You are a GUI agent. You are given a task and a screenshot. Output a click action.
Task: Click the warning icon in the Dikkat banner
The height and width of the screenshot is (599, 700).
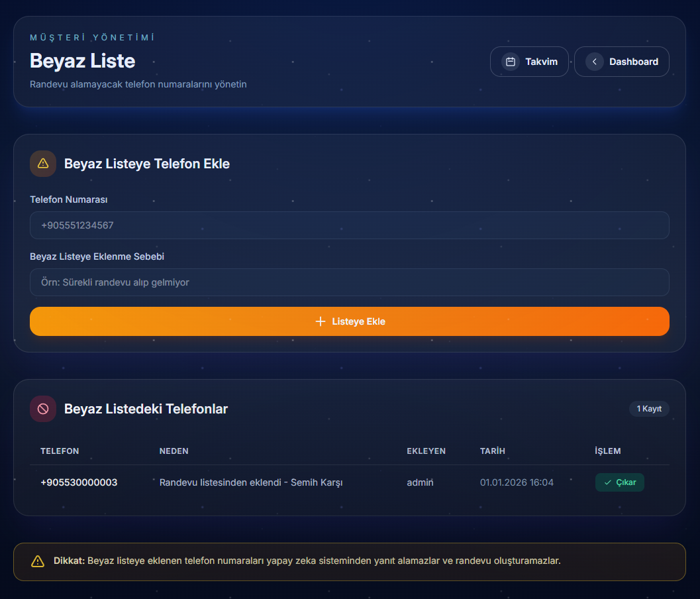38,561
